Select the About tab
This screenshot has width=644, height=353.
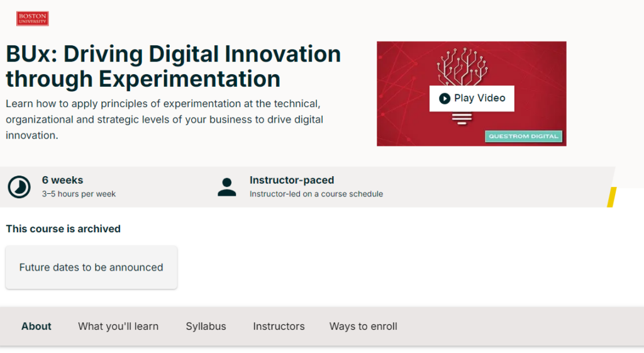click(x=36, y=327)
